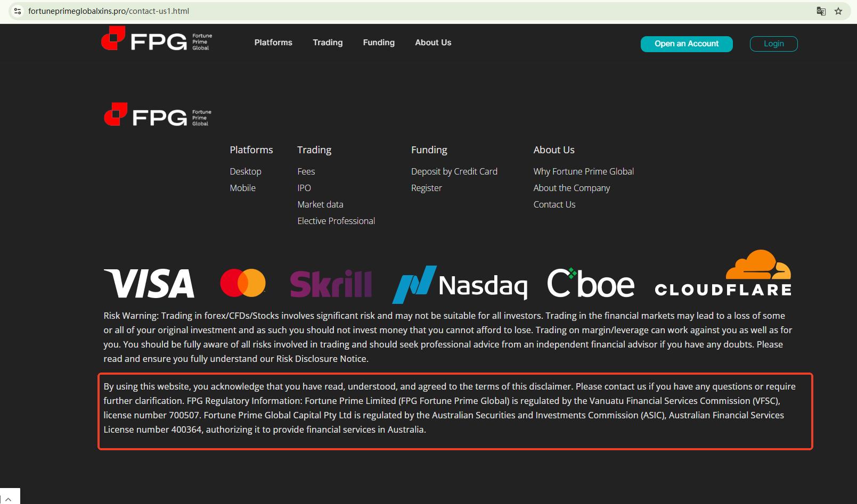Open the Platforms menu in the header

click(273, 43)
